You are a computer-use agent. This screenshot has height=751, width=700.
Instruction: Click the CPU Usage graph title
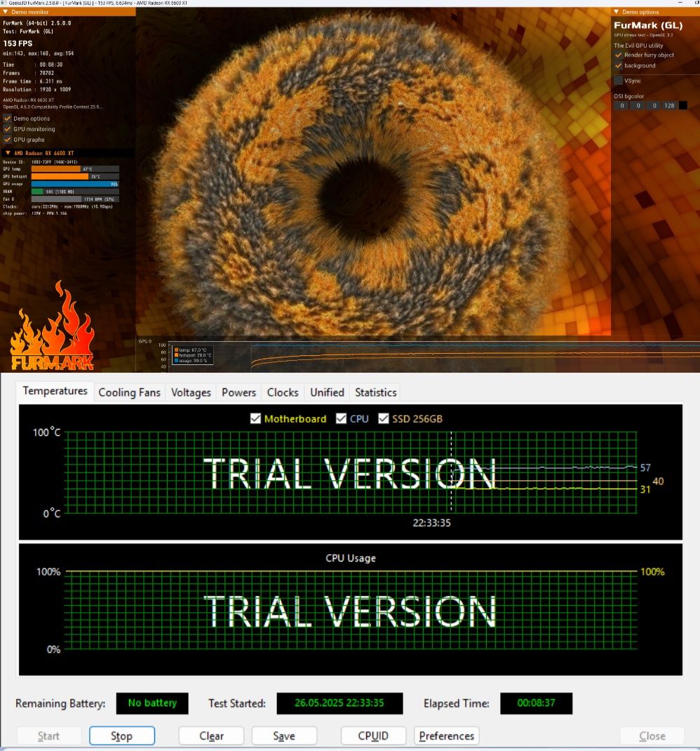(351, 558)
